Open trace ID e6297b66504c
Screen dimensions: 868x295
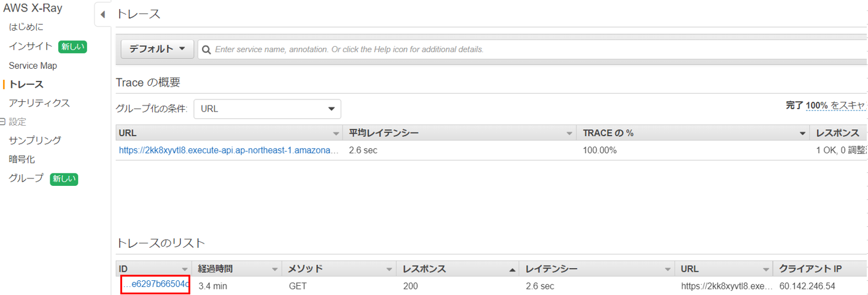pos(156,286)
